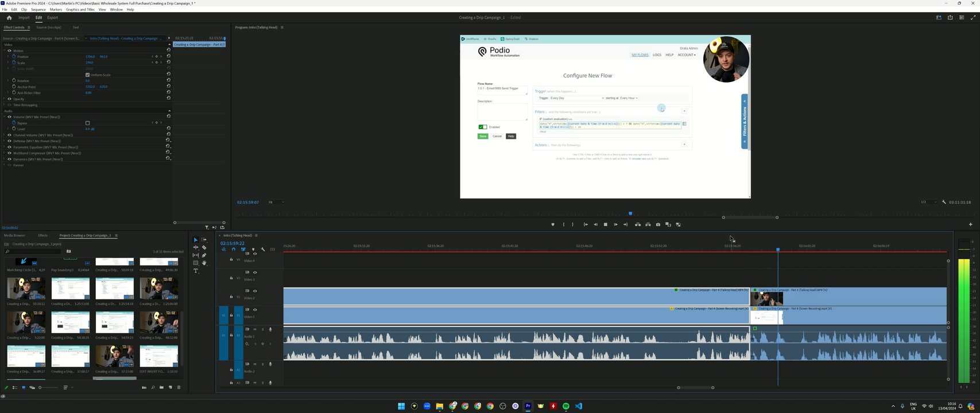980x413 pixels.
Task: Step back one frame
Action: click(x=595, y=224)
